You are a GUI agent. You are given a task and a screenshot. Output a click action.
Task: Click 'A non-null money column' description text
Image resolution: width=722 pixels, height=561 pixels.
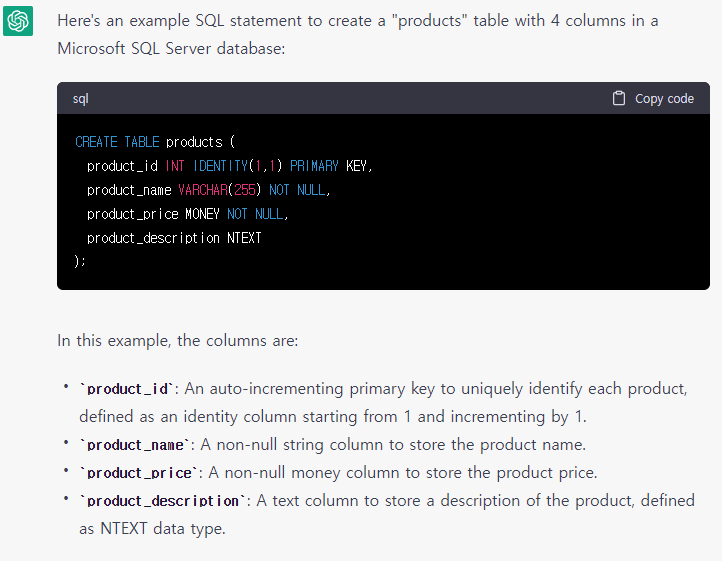tap(304, 473)
